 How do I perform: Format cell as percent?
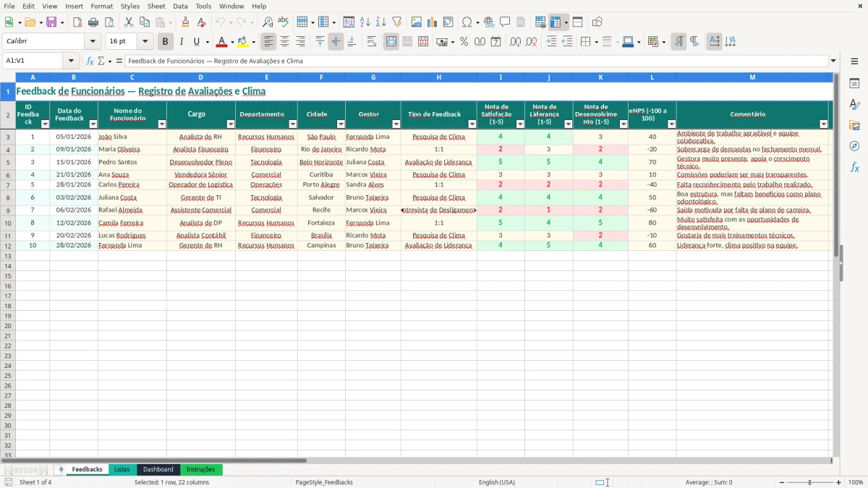pos(464,42)
